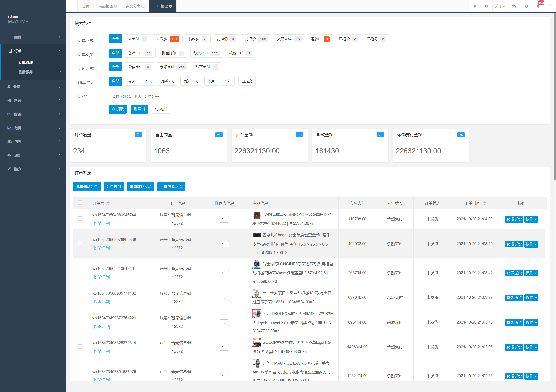Click 发送货 for order wx163473503076899838
Screen dimensions: 556x392
click(514, 244)
